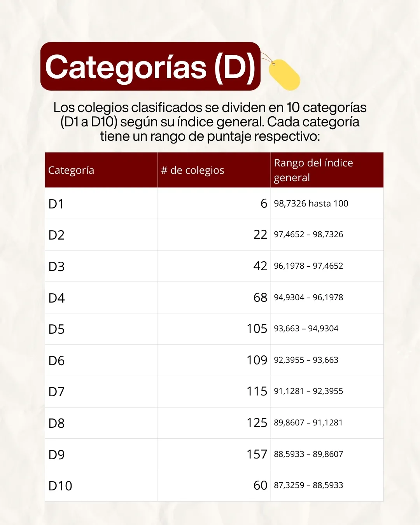This screenshot has width=420, height=525.
Task: Click the "Categoría" column header
Action: 71,170
